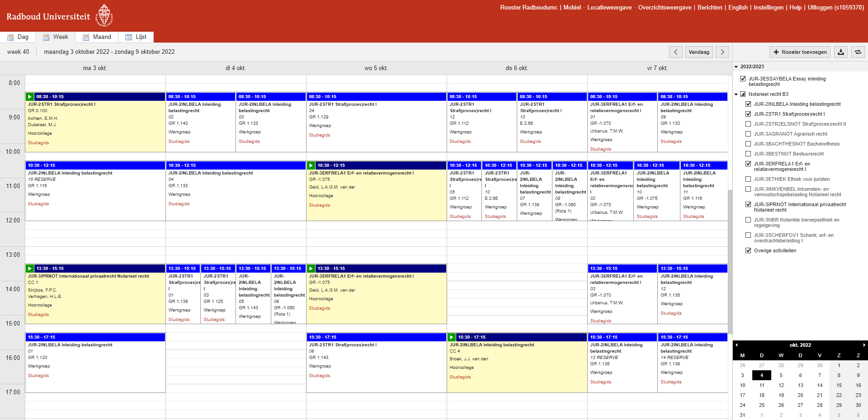Uncheck JUR-2STR1 Straf(proces)recht I
The image size is (868, 420).
(x=748, y=114)
